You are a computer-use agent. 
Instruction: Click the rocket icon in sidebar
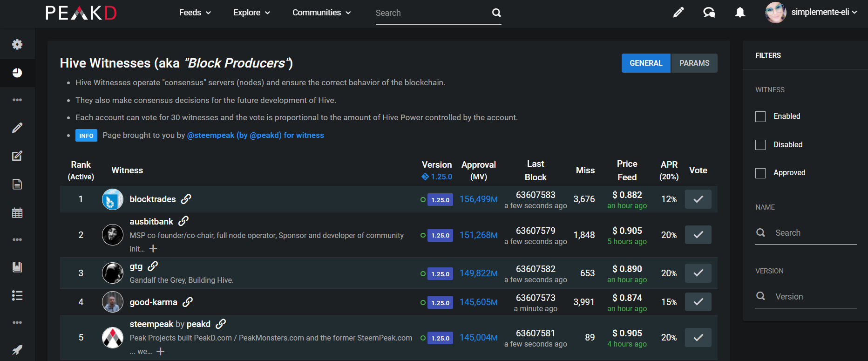pyautogui.click(x=17, y=350)
